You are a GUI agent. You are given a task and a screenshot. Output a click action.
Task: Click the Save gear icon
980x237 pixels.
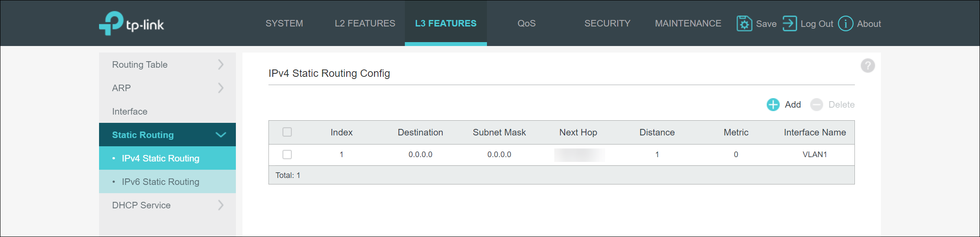click(x=744, y=23)
